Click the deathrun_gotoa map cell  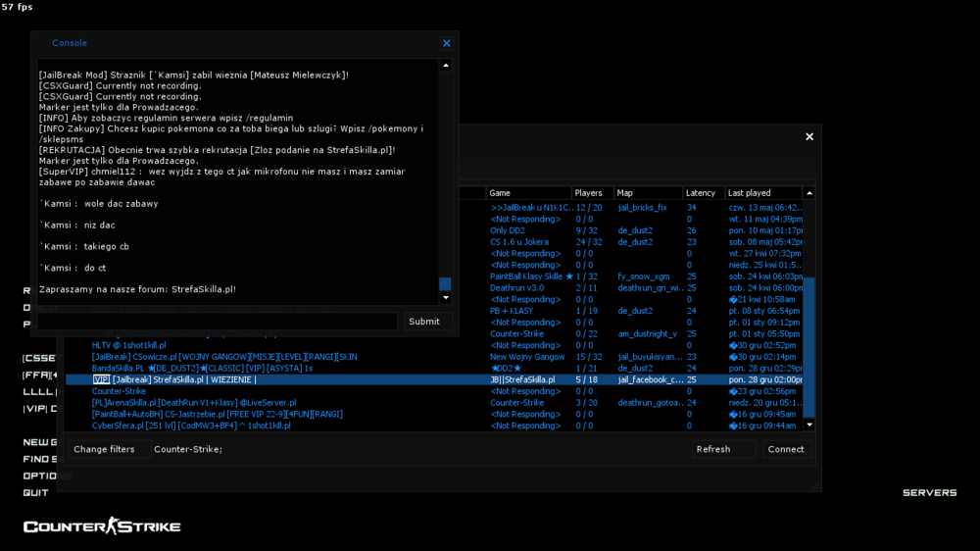click(650, 403)
